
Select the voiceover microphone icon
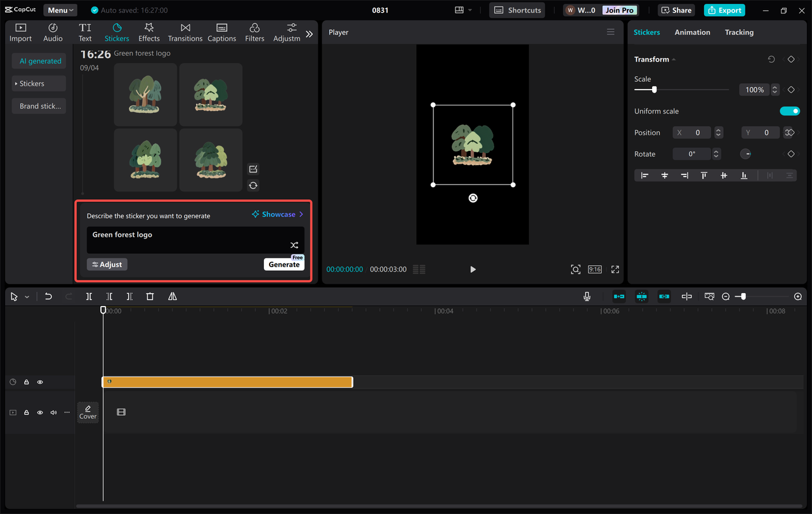point(587,296)
